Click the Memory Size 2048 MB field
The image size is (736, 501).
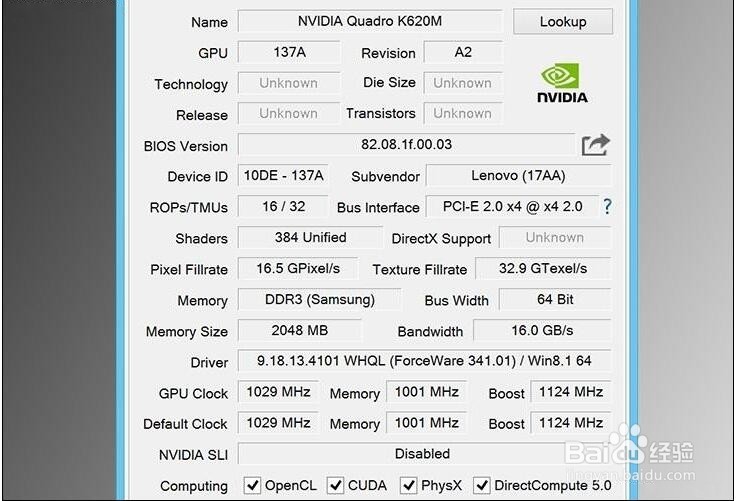299,330
